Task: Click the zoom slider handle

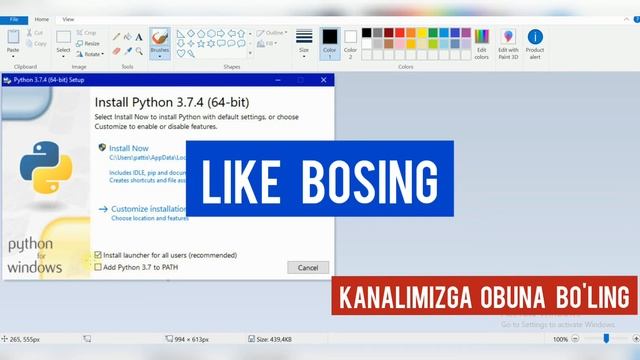Action: pyautogui.click(x=606, y=338)
